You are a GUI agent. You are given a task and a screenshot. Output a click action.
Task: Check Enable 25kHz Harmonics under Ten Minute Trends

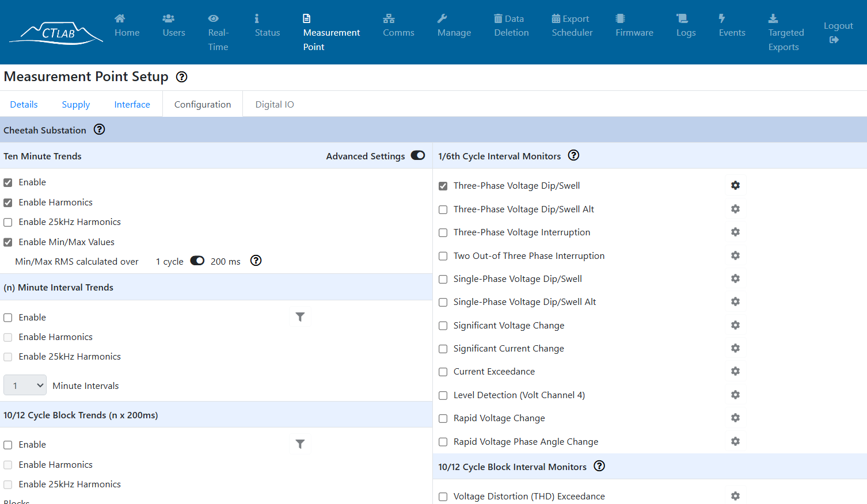(8, 222)
